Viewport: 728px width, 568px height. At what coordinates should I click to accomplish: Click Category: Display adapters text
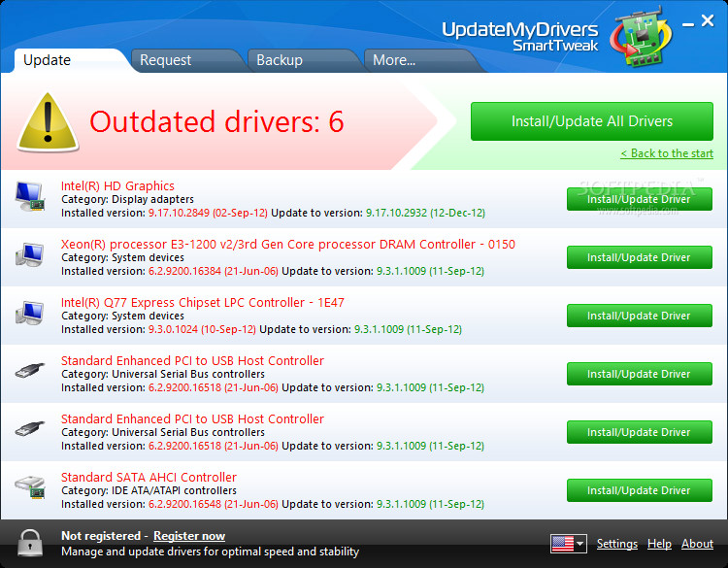128,199
